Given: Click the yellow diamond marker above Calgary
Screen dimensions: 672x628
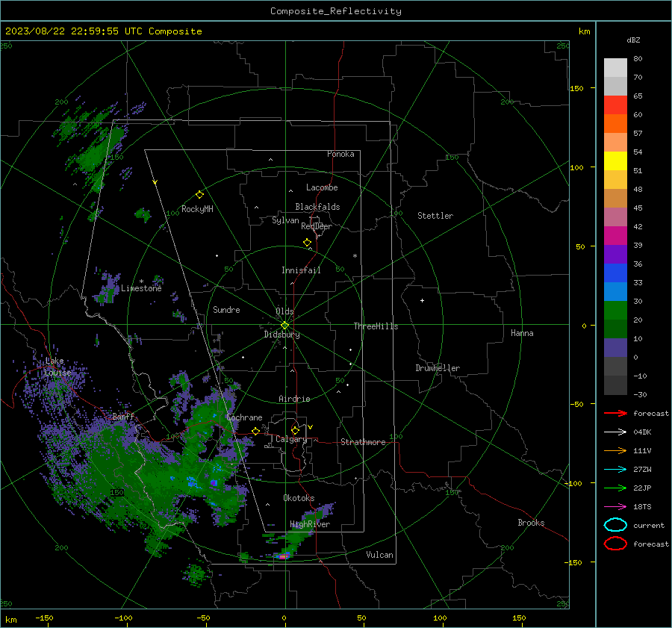Looking at the screenshot, I should coord(295,430).
